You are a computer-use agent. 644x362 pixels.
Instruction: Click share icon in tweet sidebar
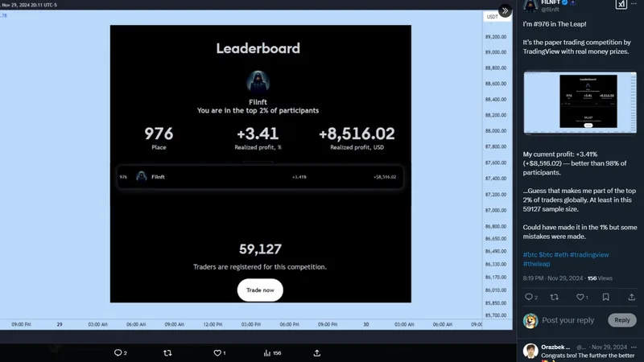click(632, 297)
